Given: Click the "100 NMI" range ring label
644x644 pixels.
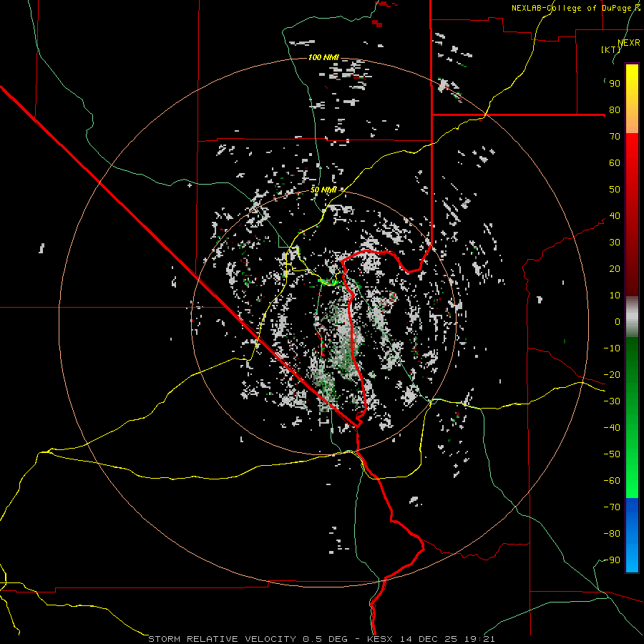Looking at the screenshot, I should [323, 57].
